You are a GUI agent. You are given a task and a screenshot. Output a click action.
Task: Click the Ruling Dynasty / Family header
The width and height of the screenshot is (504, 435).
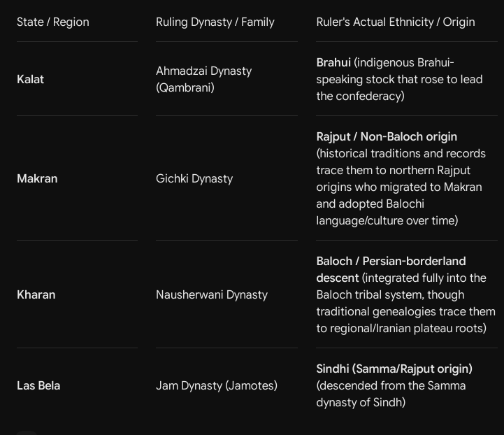click(215, 22)
